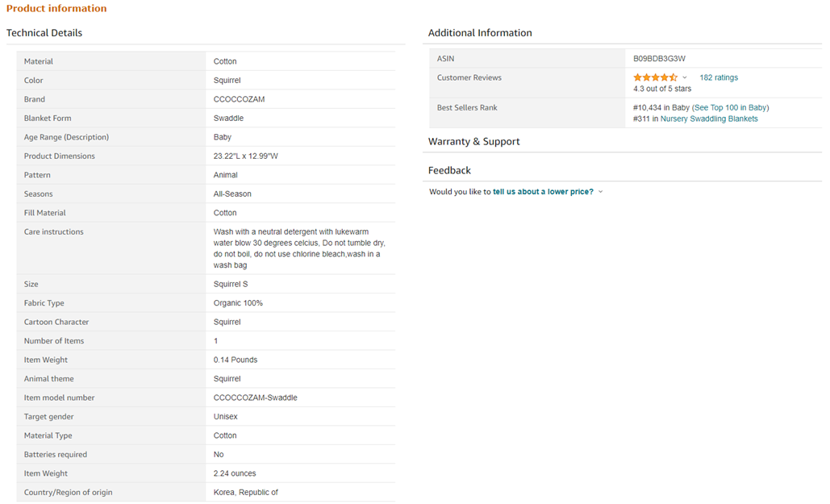Click the Feedback section heading

tap(449, 170)
